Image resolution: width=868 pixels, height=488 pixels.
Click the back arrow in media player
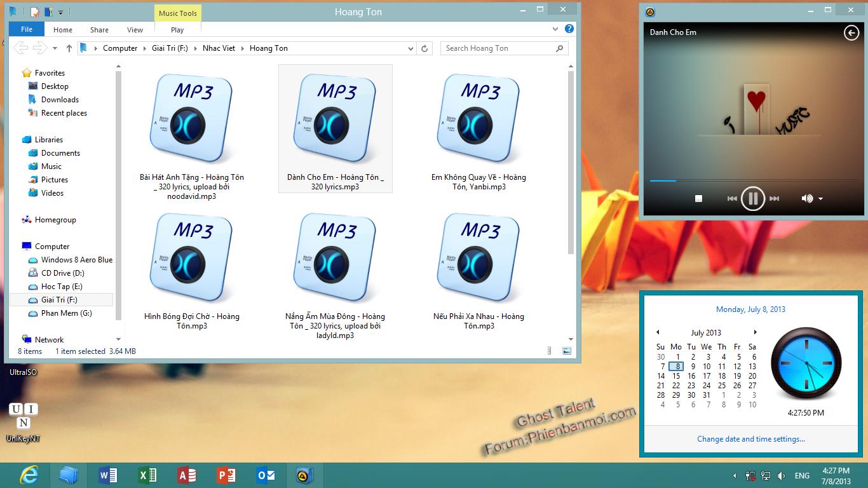pyautogui.click(x=851, y=33)
